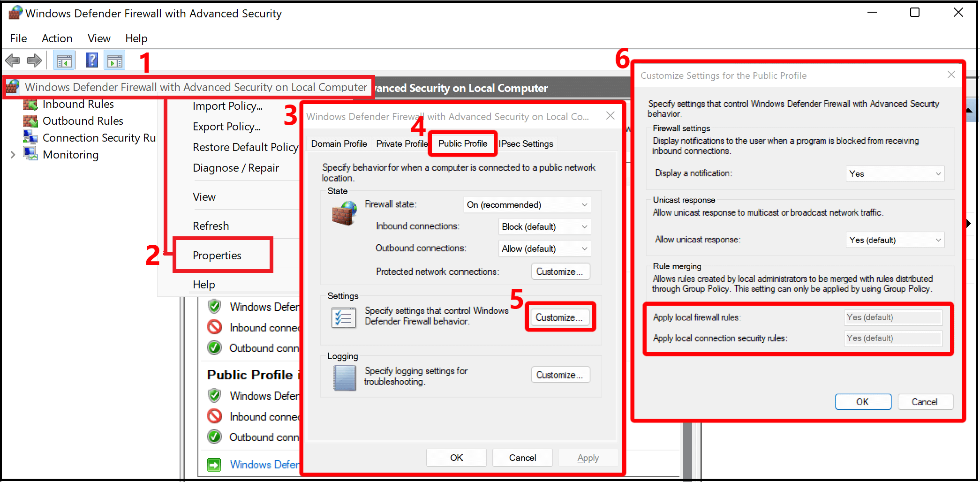The width and height of the screenshot is (980, 482).
Task: Click the Logging notebook icon
Action: coord(344,377)
